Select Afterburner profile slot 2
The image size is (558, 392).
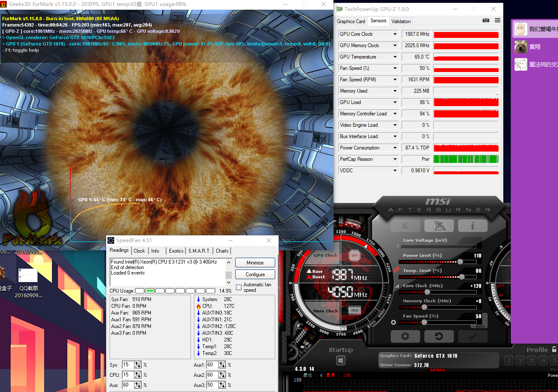pos(520,360)
